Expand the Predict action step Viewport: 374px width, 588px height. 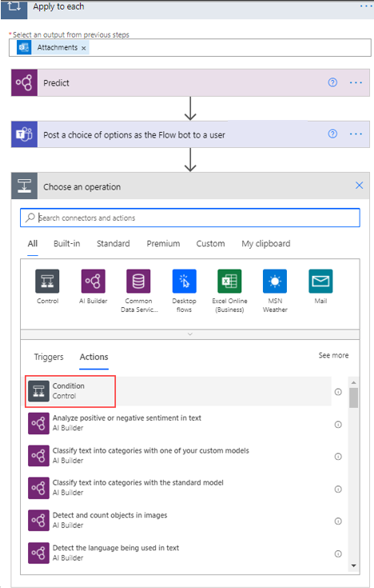pyautogui.click(x=190, y=83)
